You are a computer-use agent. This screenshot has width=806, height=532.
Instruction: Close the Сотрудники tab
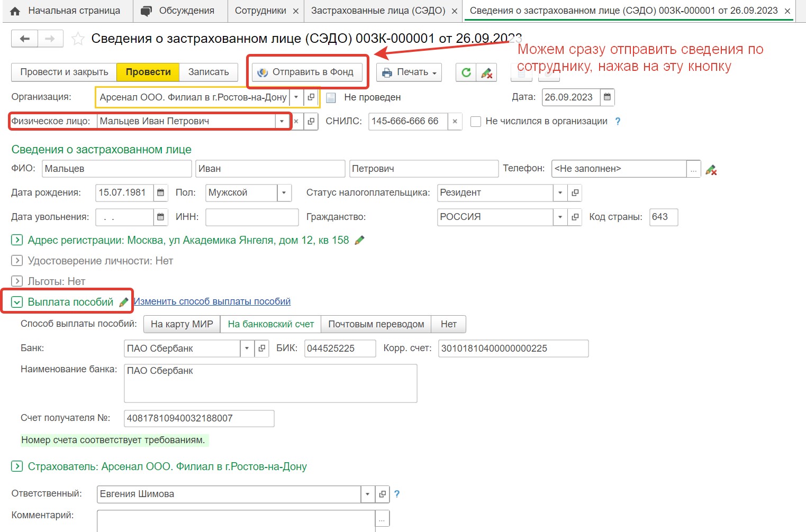(x=296, y=11)
